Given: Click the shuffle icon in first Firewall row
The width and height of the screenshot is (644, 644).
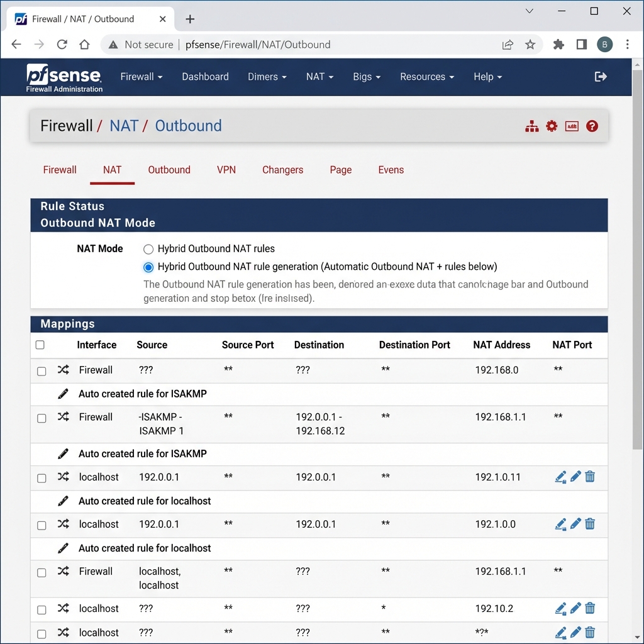Looking at the screenshot, I should 63,370.
